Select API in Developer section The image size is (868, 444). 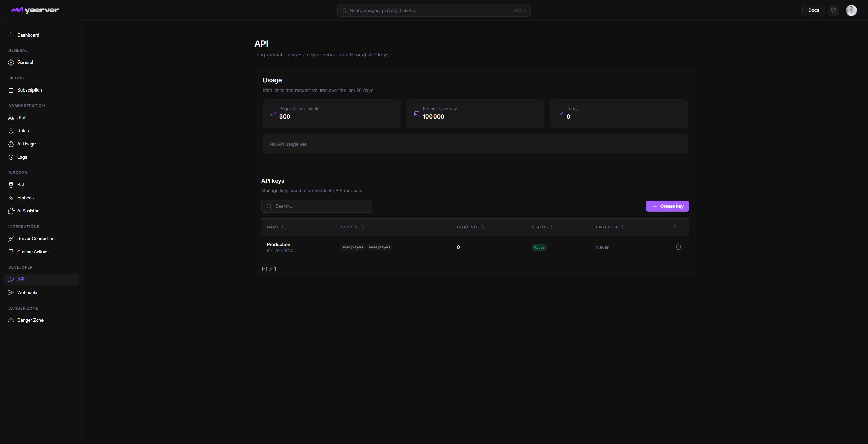(x=41, y=280)
